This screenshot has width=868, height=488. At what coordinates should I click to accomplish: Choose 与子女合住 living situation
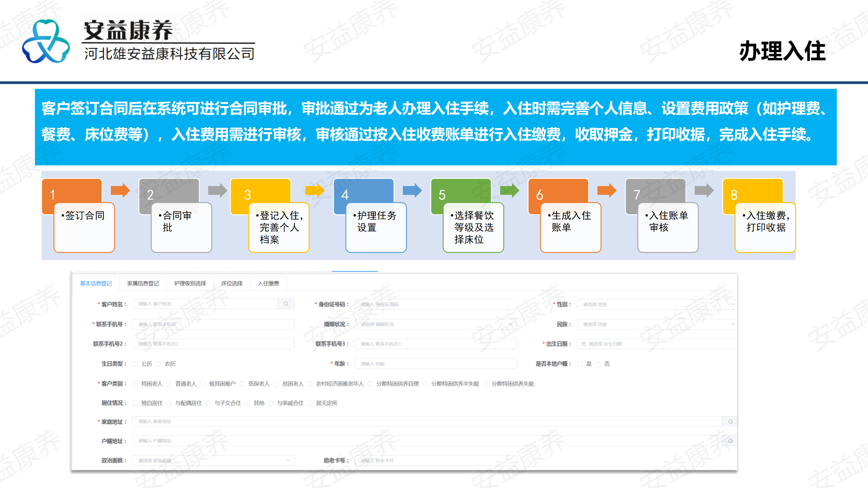point(208,403)
